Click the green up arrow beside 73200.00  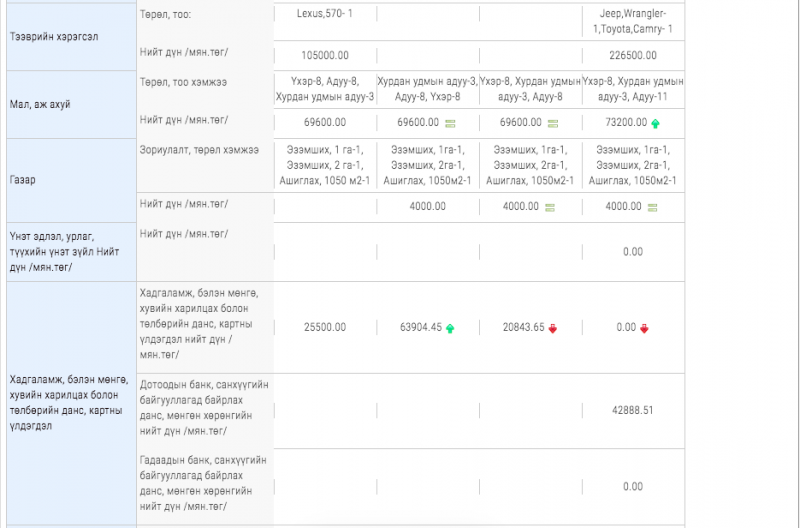[x=655, y=123]
